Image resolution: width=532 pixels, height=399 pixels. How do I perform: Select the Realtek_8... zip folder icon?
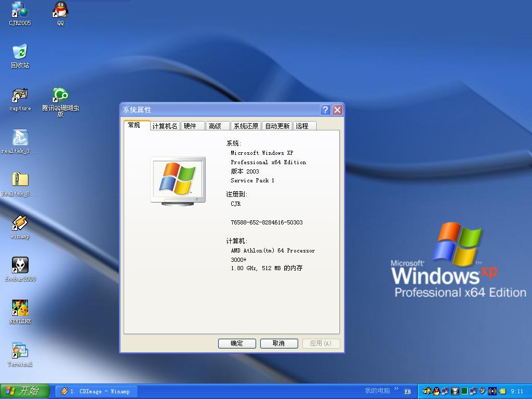(20, 184)
